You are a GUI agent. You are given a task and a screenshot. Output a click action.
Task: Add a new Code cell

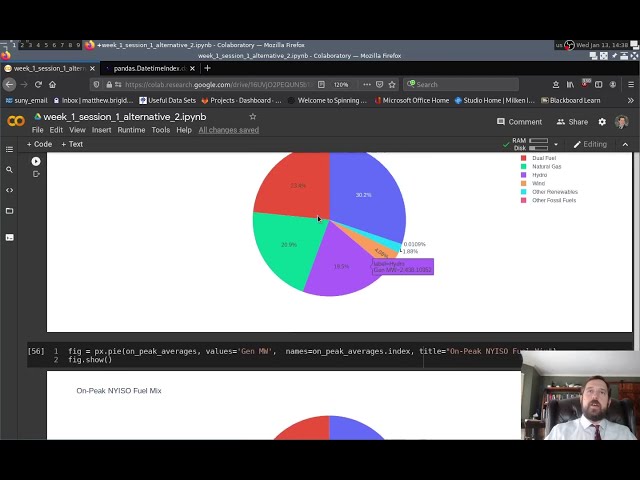click(39, 144)
